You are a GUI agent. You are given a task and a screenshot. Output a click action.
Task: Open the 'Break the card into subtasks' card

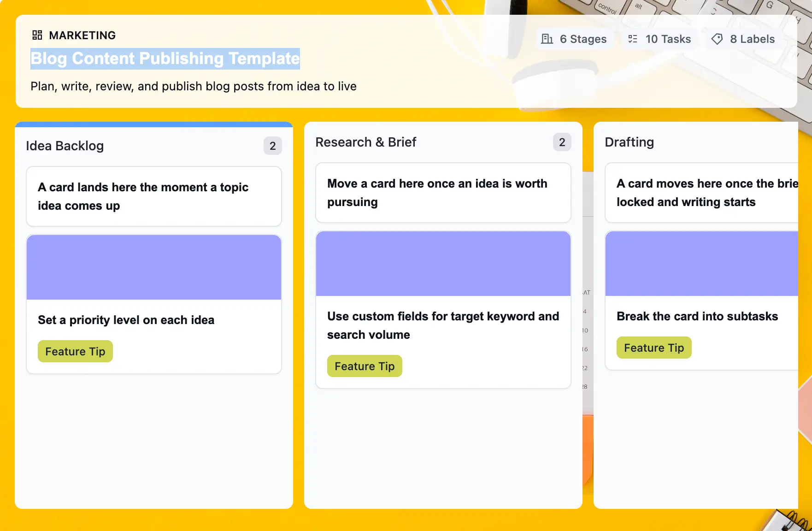pos(702,301)
